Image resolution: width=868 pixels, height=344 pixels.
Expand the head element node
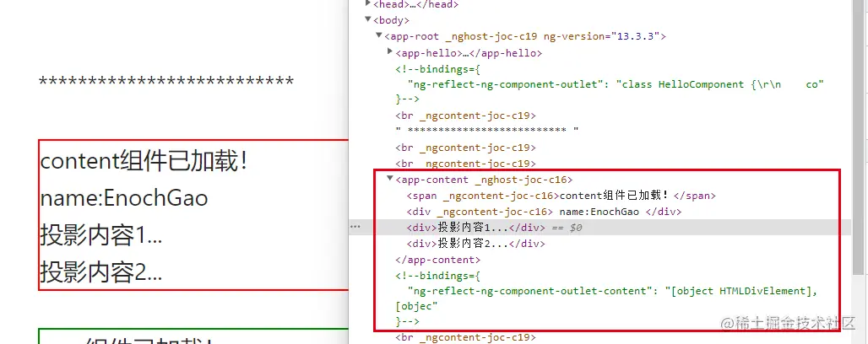pos(368,4)
